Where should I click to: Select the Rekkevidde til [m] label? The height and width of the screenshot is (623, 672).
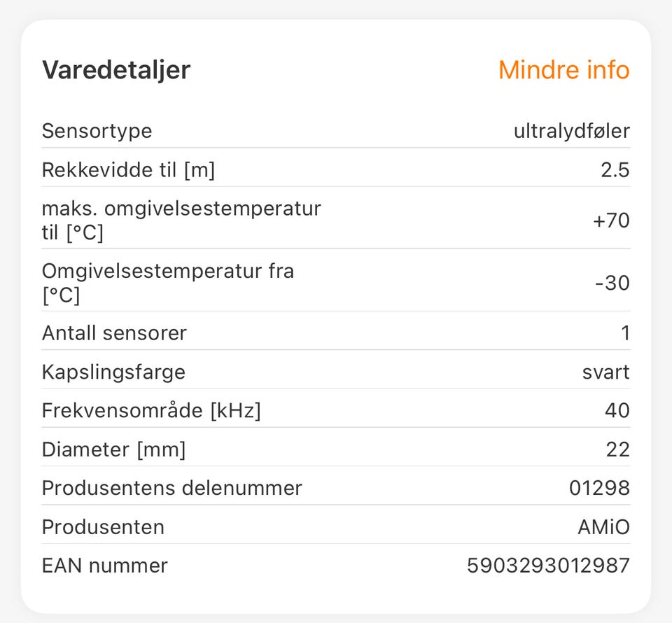pos(128,170)
